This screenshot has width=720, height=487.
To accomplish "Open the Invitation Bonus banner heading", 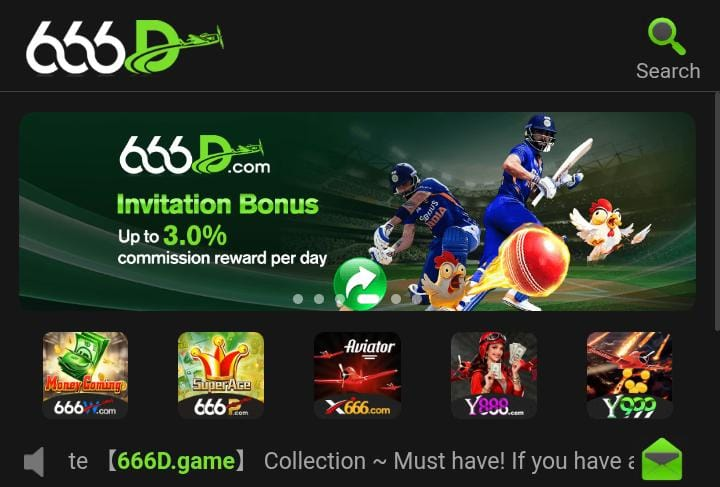I will coord(218,204).
